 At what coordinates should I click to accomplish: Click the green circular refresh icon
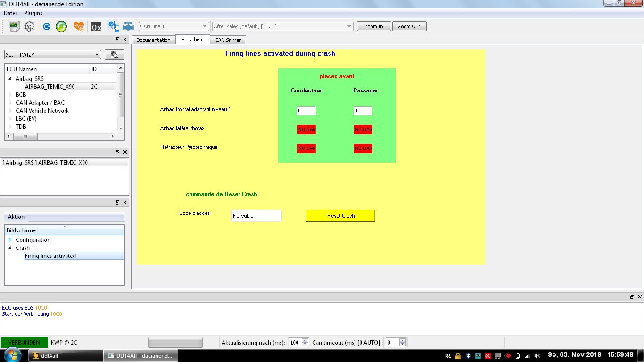click(x=61, y=26)
